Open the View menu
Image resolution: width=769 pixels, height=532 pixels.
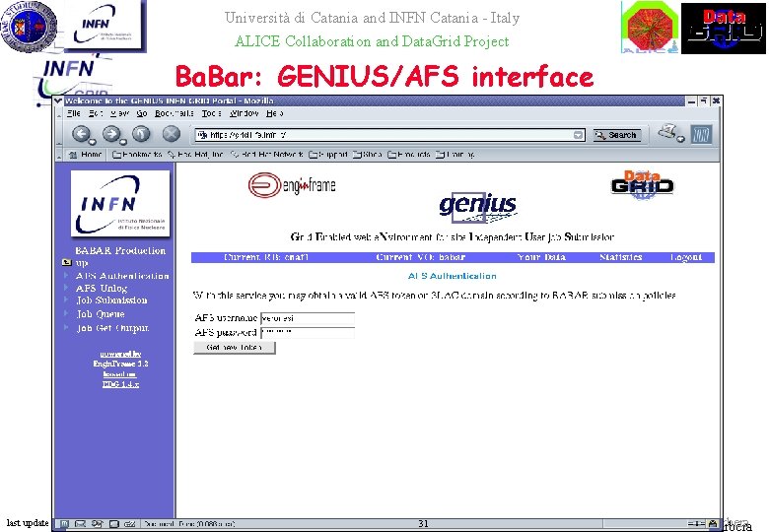point(119,113)
